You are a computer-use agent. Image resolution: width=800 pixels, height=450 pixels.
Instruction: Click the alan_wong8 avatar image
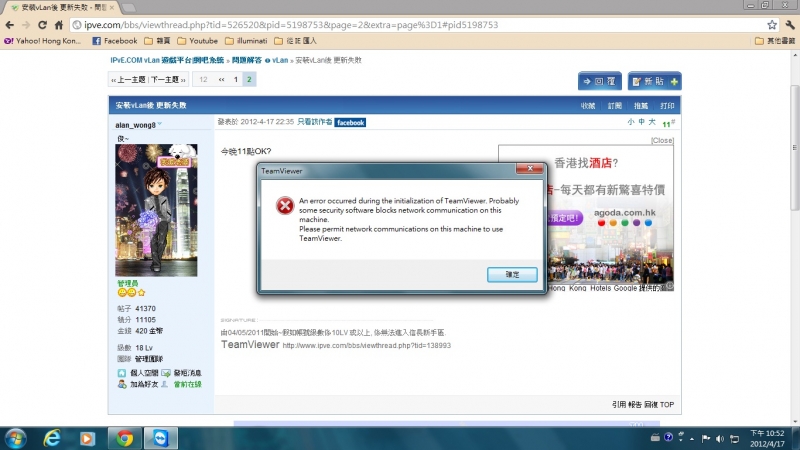(156, 210)
